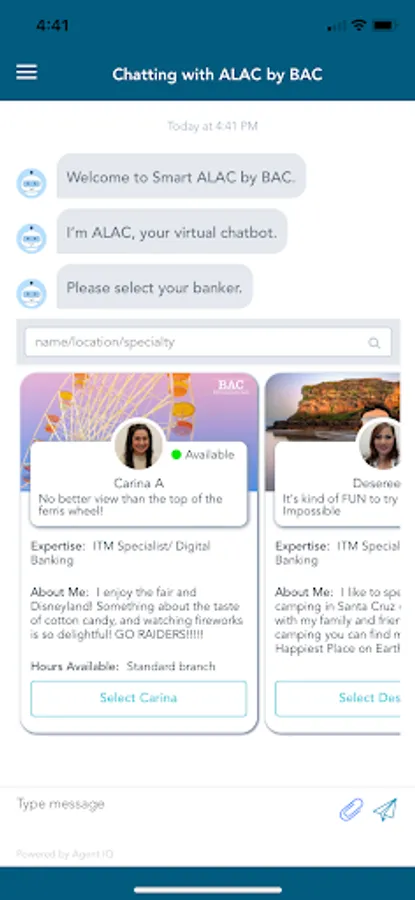Tap the battery indicator in the status bar
This screenshot has height=900, width=415.
click(385, 25)
